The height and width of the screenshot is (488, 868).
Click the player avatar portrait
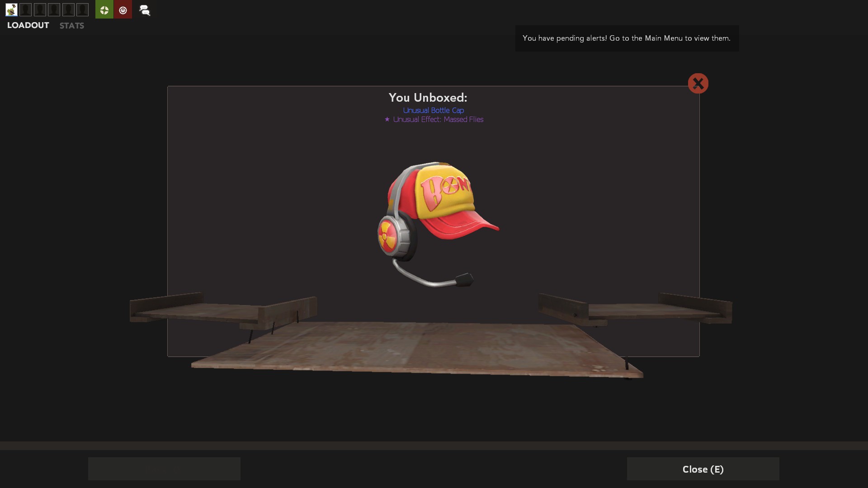pyautogui.click(x=11, y=9)
